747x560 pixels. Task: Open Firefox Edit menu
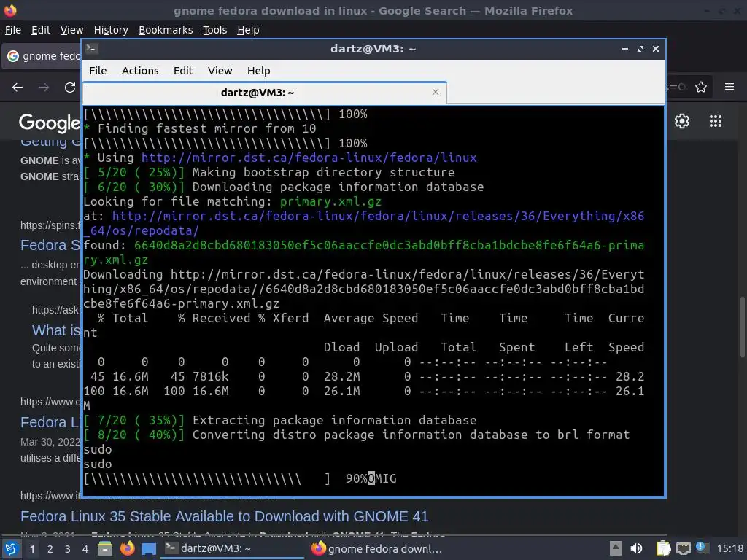pyautogui.click(x=41, y=30)
